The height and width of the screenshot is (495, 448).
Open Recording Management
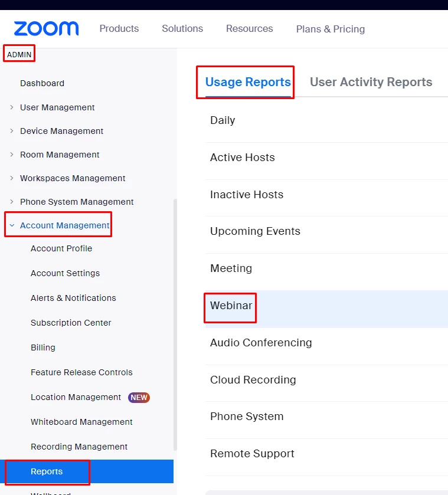pyautogui.click(x=79, y=447)
